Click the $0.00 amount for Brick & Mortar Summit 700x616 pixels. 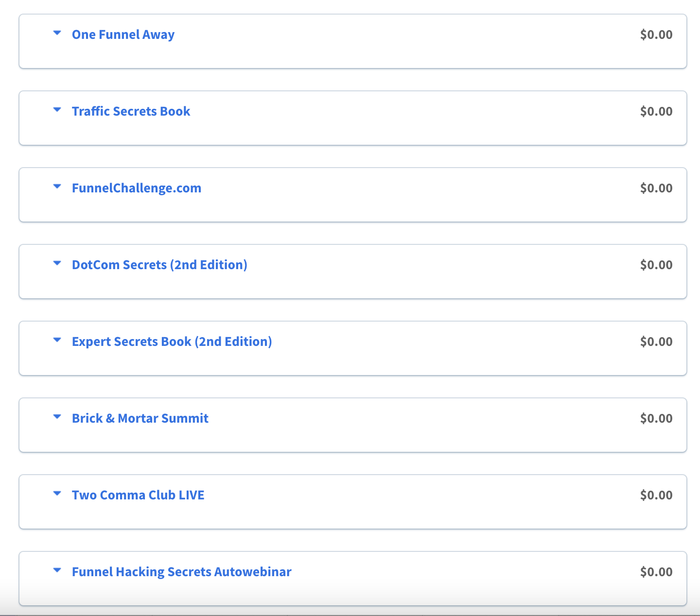coord(656,418)
